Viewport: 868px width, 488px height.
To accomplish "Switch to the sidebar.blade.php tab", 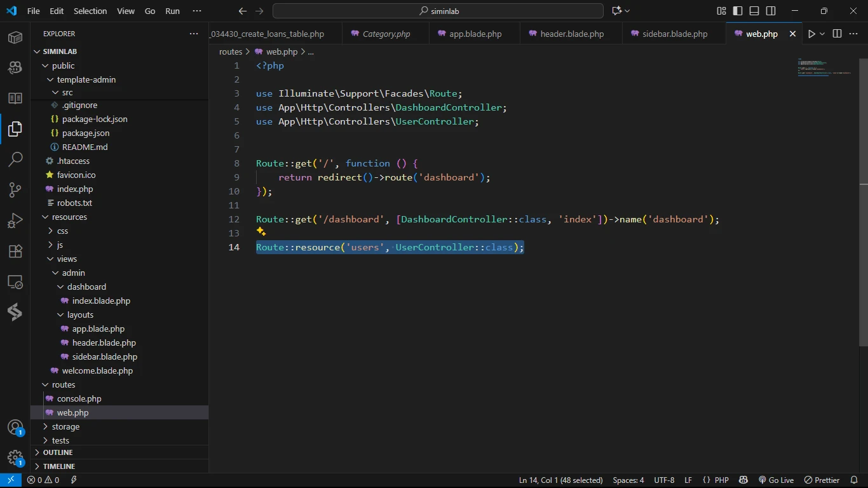I will [x=674, y=34].
